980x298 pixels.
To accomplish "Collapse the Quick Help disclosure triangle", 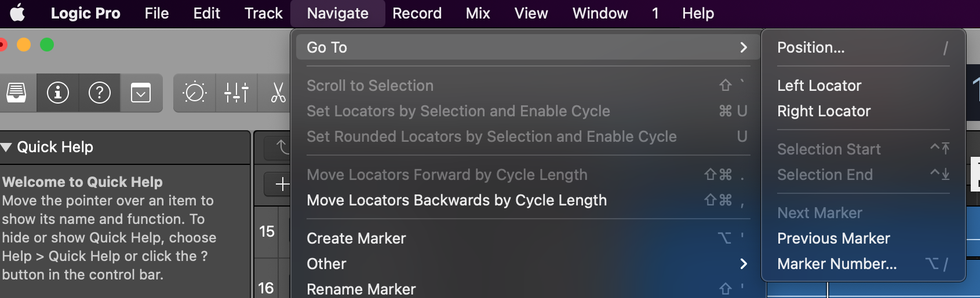I will 6,148.
